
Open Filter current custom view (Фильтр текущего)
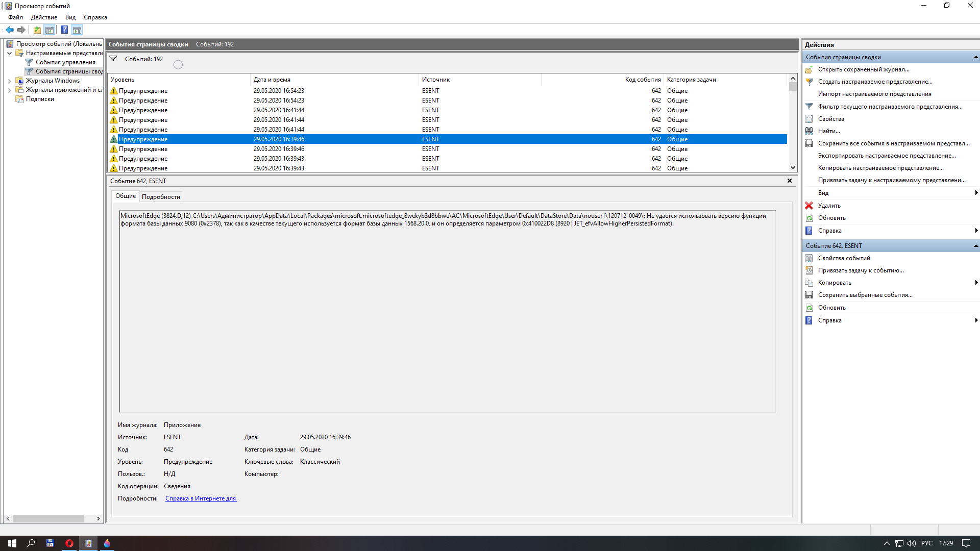pyautogui.click(x=890, y=107)
